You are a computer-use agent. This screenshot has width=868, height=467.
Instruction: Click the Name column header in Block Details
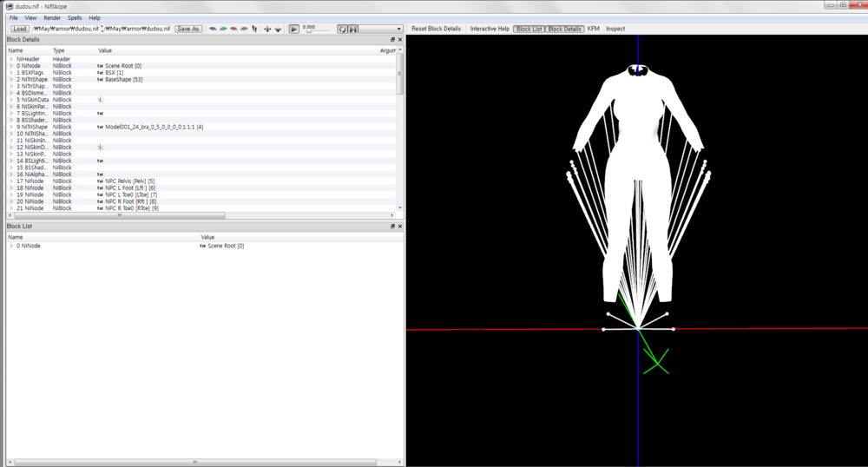pyautogui.click(x=28, y=50)
